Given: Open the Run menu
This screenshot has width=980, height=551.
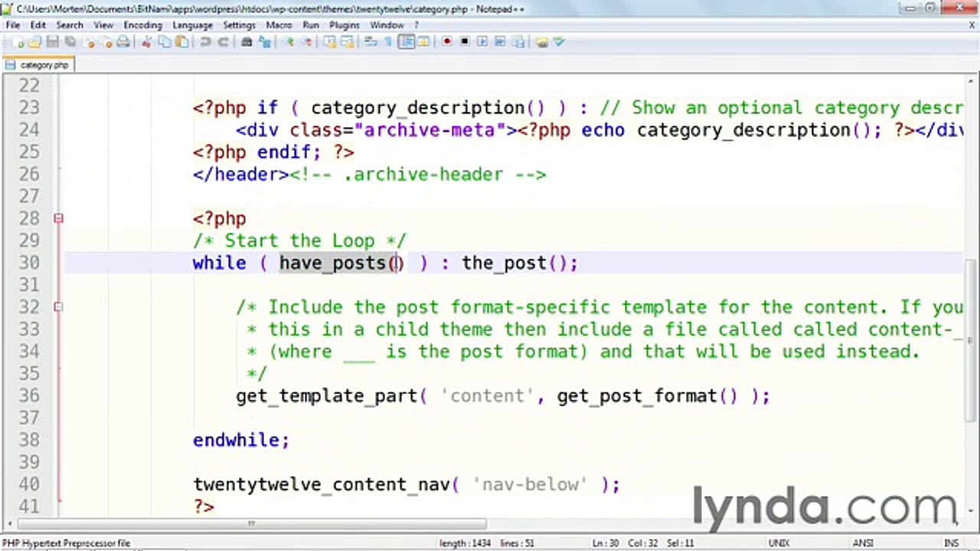Looking at the screenshot, I should (310, 25).
